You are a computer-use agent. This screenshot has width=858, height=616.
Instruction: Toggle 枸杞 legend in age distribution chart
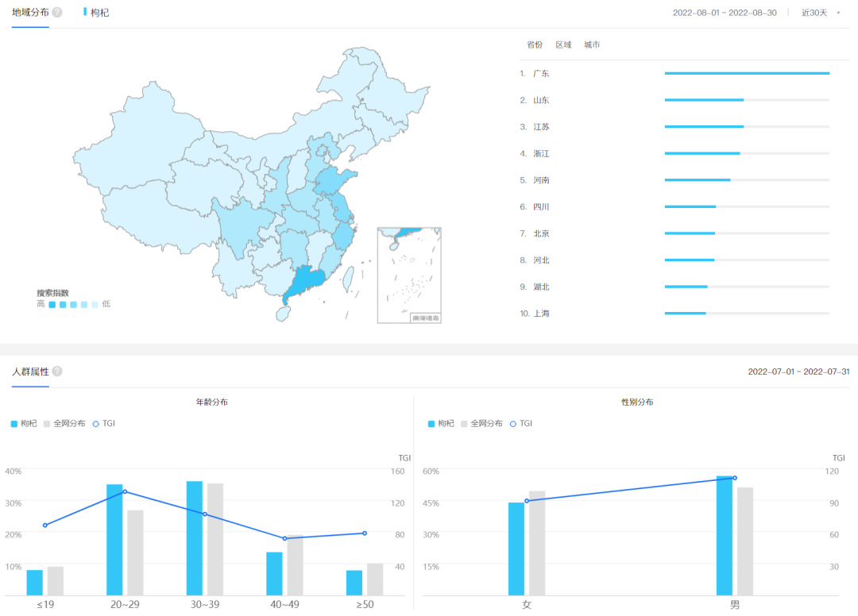[24, 424]
